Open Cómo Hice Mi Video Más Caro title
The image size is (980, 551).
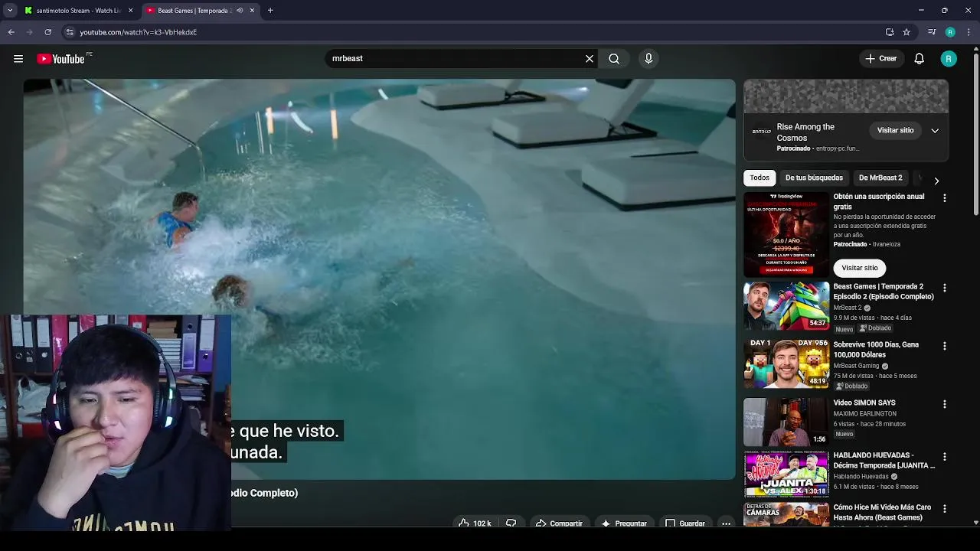point(882,512)
